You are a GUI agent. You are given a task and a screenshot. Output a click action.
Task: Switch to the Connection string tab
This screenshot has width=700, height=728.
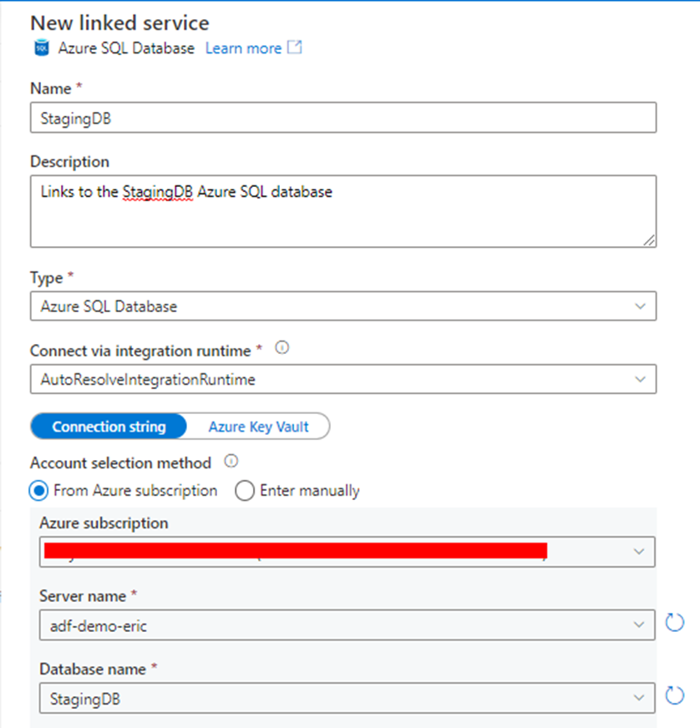(109, 427)
